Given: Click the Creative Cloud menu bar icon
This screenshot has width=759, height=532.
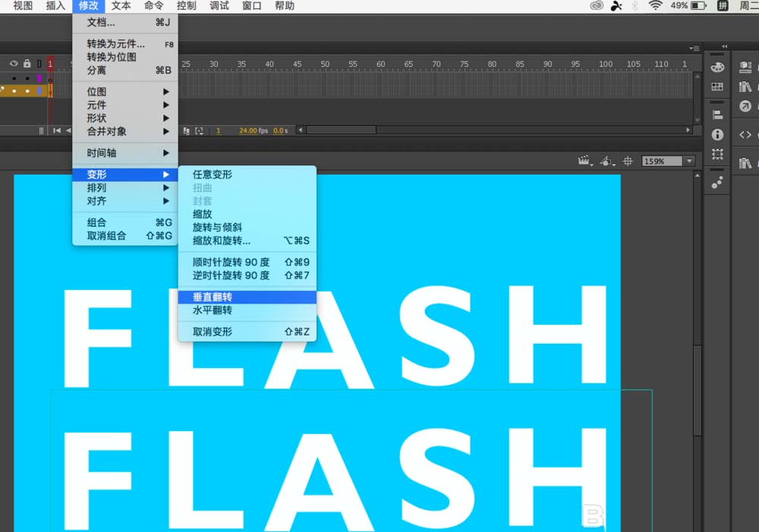Looking at the screenshot, I should click(597, 6).
